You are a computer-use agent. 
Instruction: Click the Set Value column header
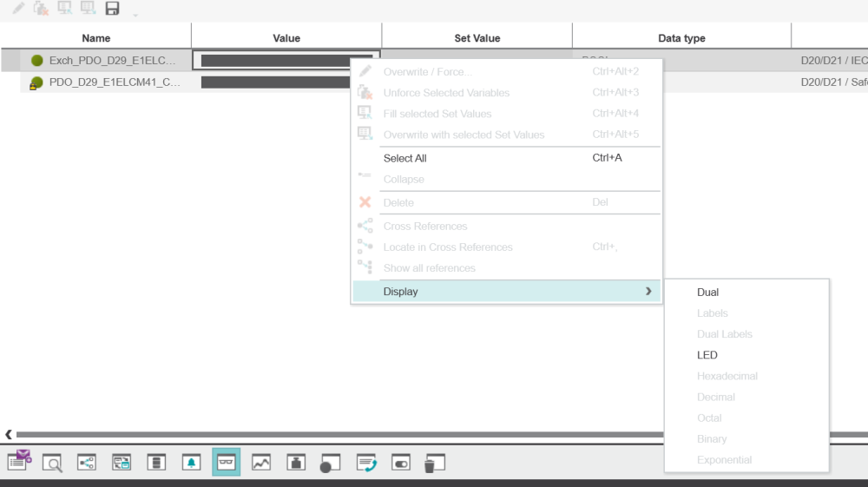[x=477, y=38]
